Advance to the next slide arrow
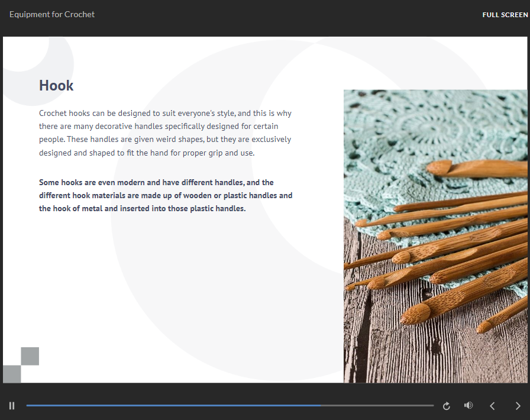 tap(518, 406)
